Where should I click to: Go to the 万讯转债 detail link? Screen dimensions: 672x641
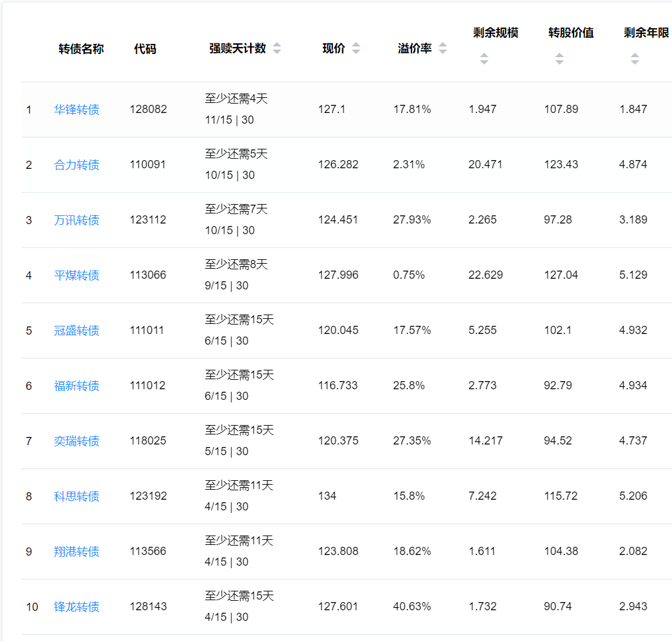click(x=77, y=220)
